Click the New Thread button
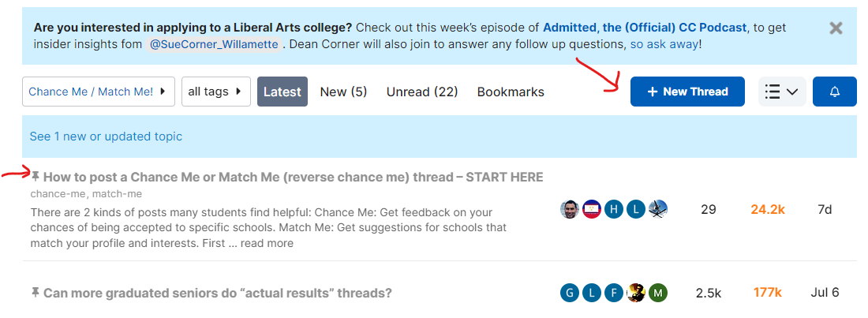 [x=687, y=92]
